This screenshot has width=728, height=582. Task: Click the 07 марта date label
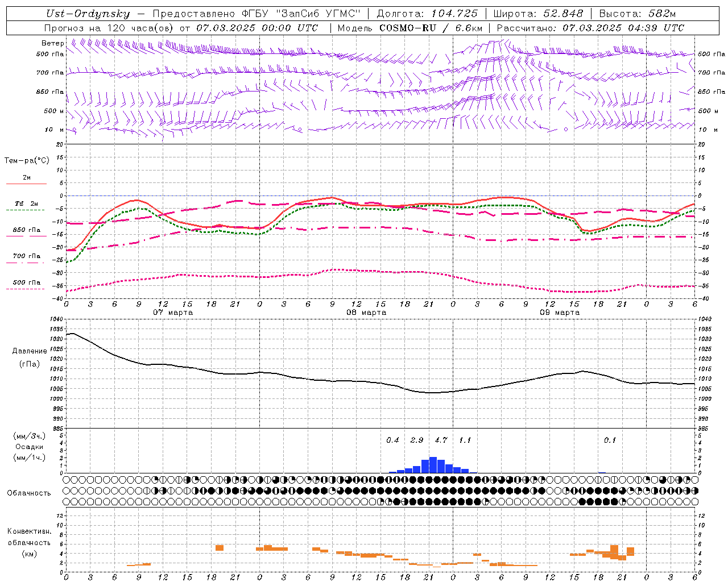[x=173, y=313]
